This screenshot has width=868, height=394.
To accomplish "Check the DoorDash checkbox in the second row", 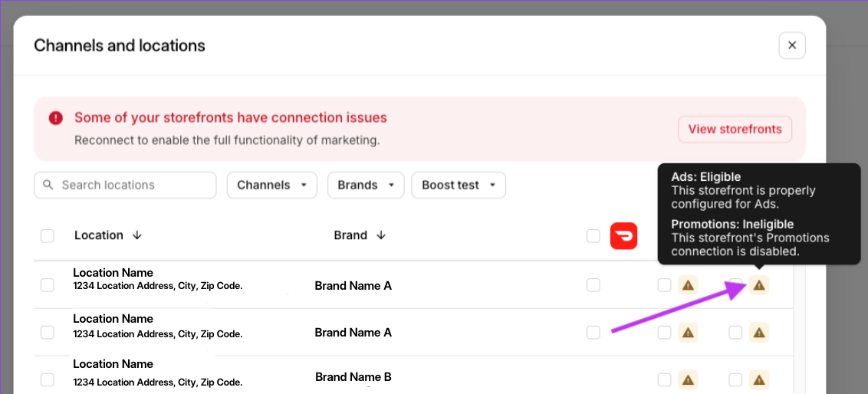I will tap(593, 333).
